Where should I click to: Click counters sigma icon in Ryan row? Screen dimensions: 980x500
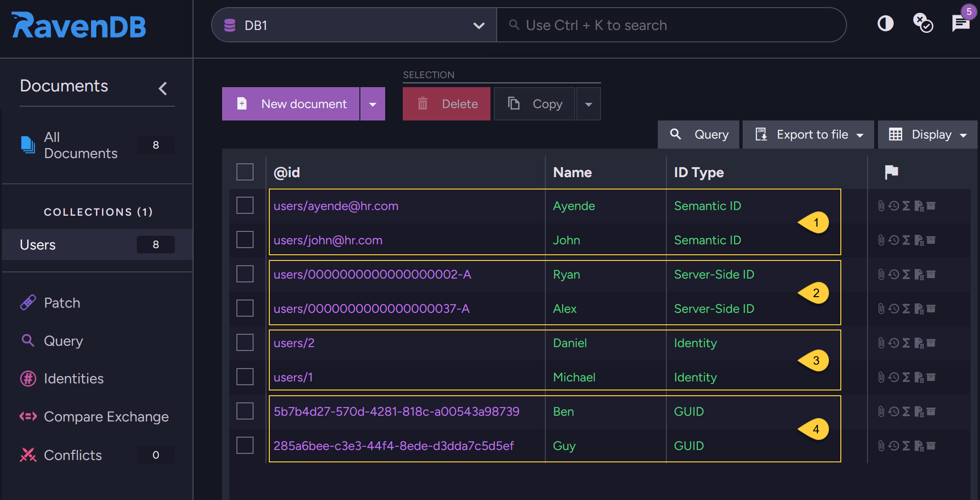pyautogui.click(x=906, y=274)
